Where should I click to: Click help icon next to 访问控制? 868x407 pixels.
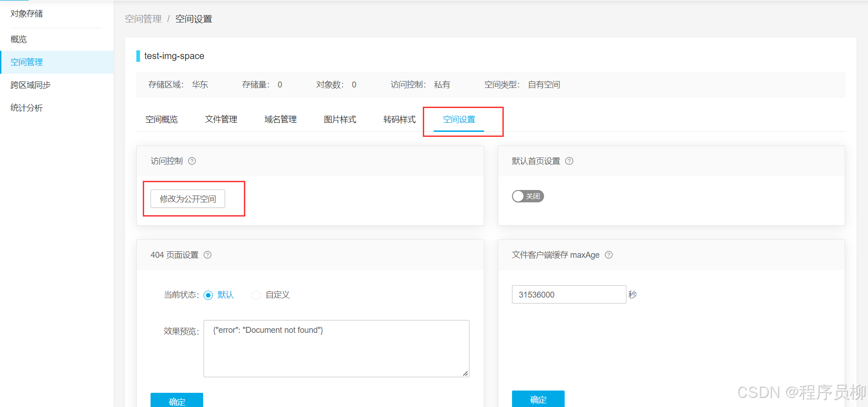point(192,161)
